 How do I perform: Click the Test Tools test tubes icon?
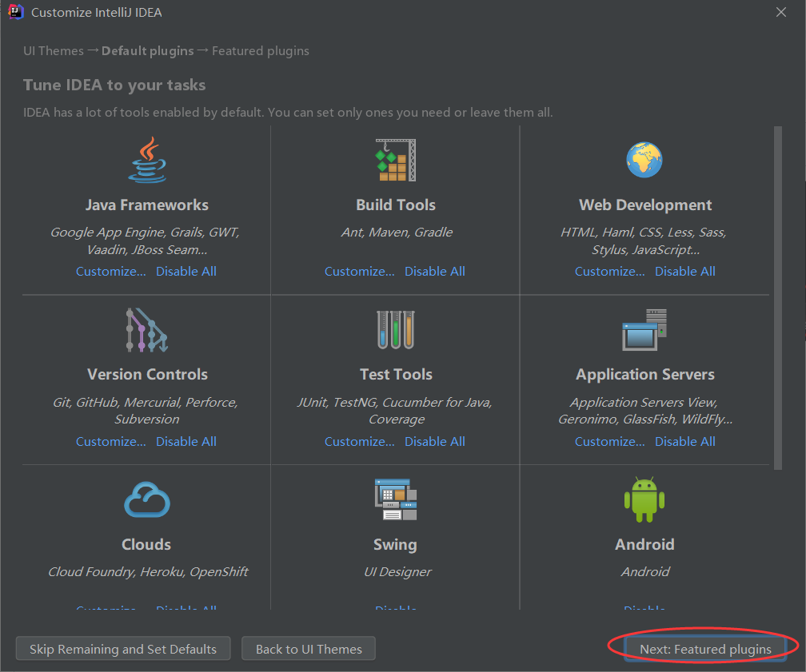396,330
